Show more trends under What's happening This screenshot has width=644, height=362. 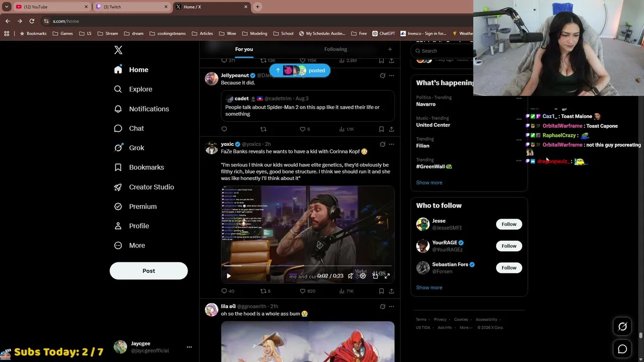pyautogui.click(x=429, y=183)
